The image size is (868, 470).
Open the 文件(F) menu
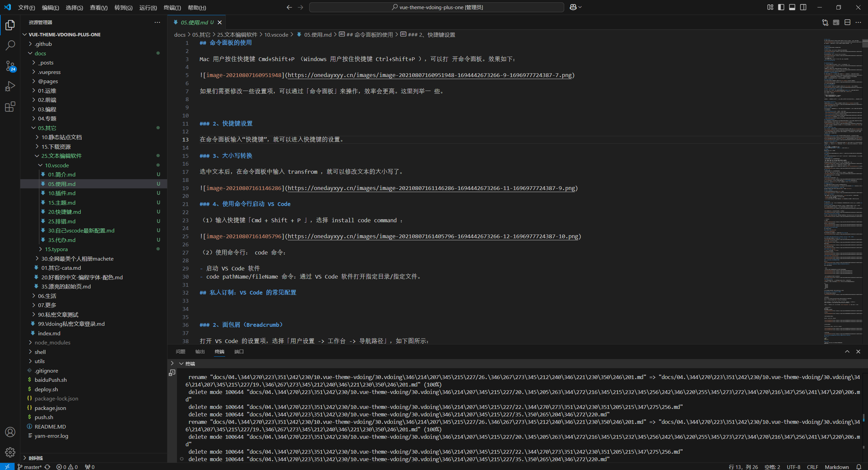(26, 7)
